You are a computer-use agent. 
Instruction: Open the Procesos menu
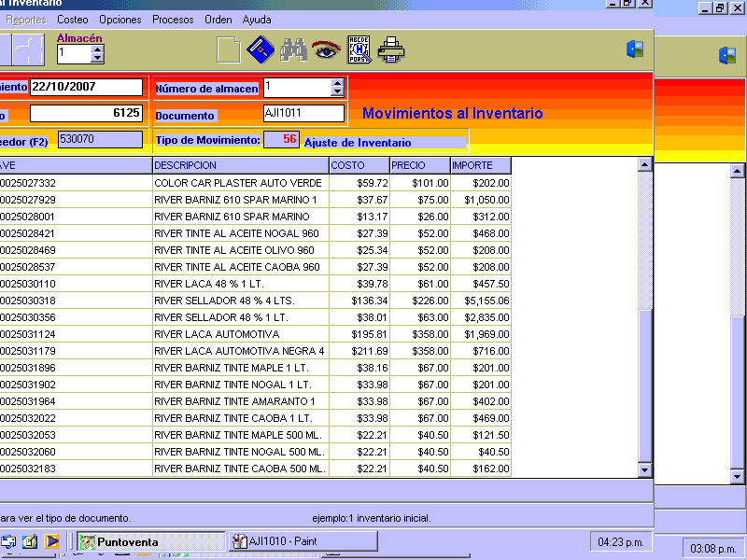pyautogui.click(x=173, y=20)
